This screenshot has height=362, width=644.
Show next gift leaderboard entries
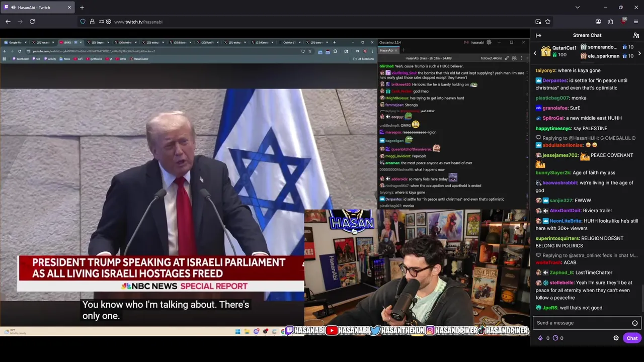639,53
